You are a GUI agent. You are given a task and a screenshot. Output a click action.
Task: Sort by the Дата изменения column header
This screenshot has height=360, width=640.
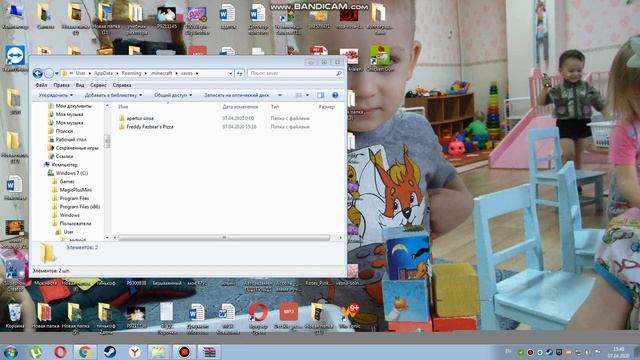[x=240, y=107]
